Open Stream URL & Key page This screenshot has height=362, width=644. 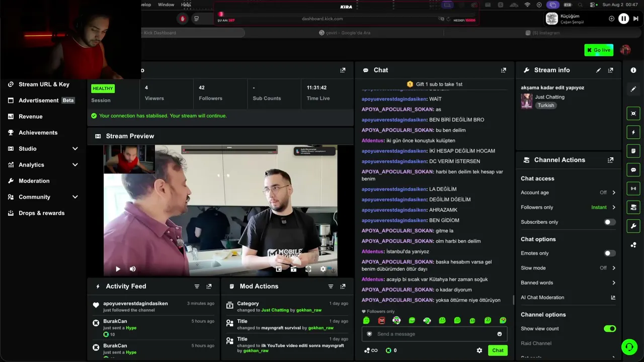(43, 84)
